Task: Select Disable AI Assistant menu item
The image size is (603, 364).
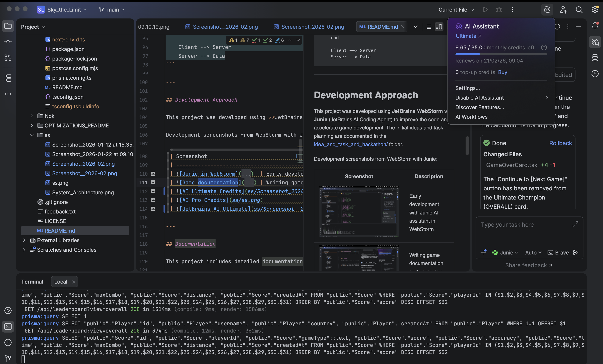Action: (479, 98)
